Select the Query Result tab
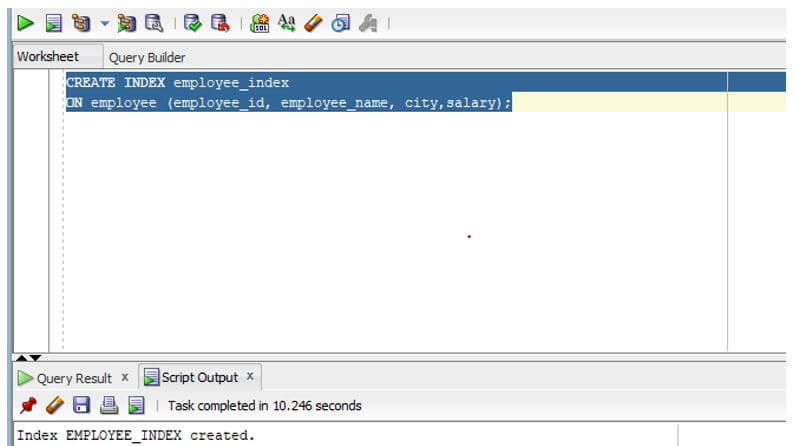Viewport: 797px width, 446px height. click(x=74, y=378)
